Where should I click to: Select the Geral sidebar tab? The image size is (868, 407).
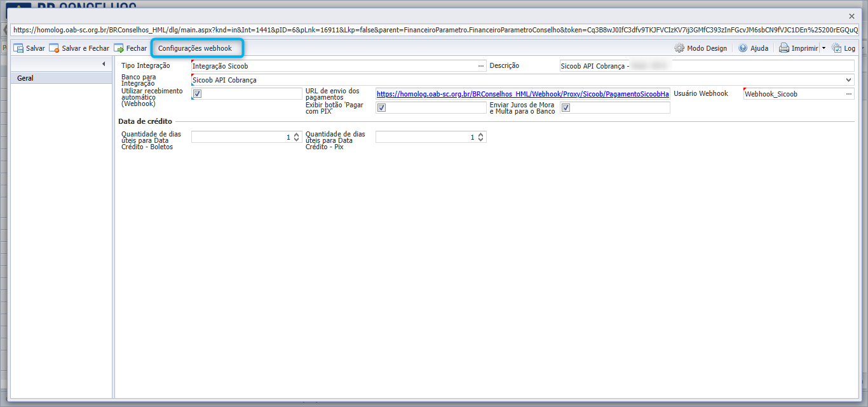click(x=61, y=78)
